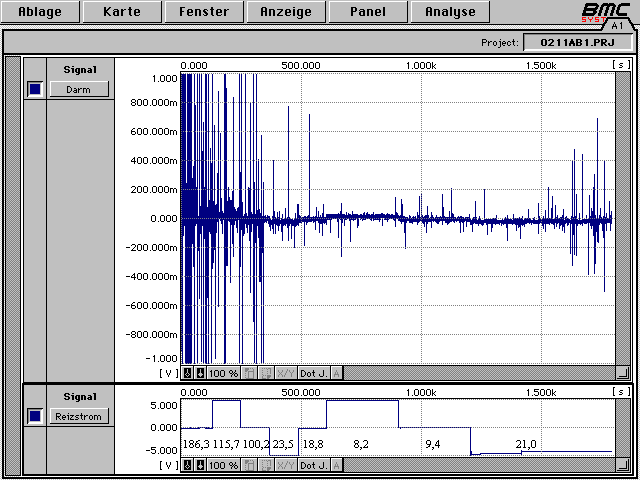
Task: Click the blue color swatch beside Darm
Action: coord(35,89)
